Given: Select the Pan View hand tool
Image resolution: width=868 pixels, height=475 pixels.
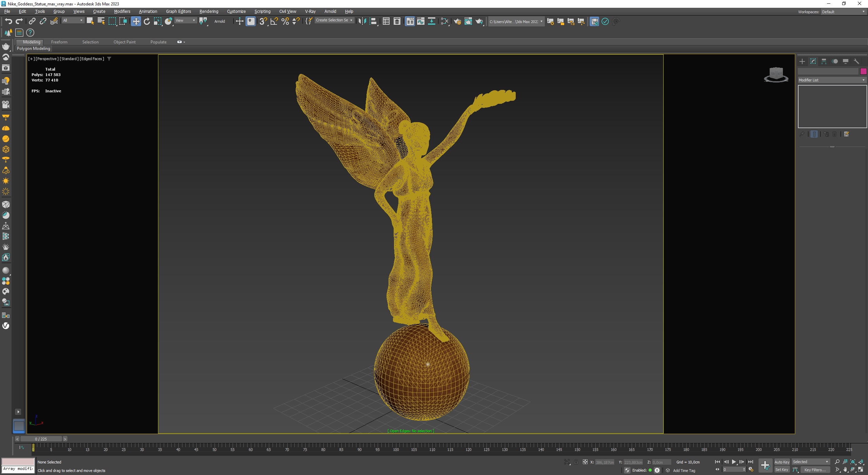Looking at the screenshot, I should click(x=845, y=470).
